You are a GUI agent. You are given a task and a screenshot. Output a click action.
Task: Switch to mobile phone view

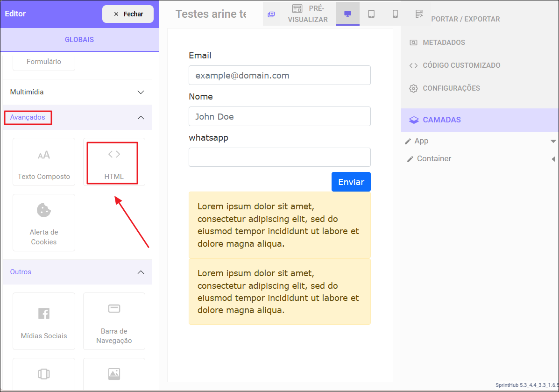coord(395,14)
